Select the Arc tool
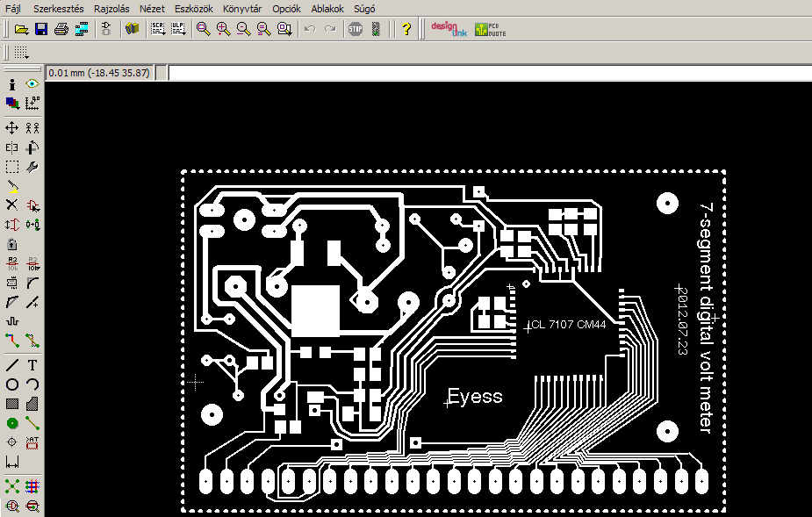 pyautogui.click(x=32, y=384)
